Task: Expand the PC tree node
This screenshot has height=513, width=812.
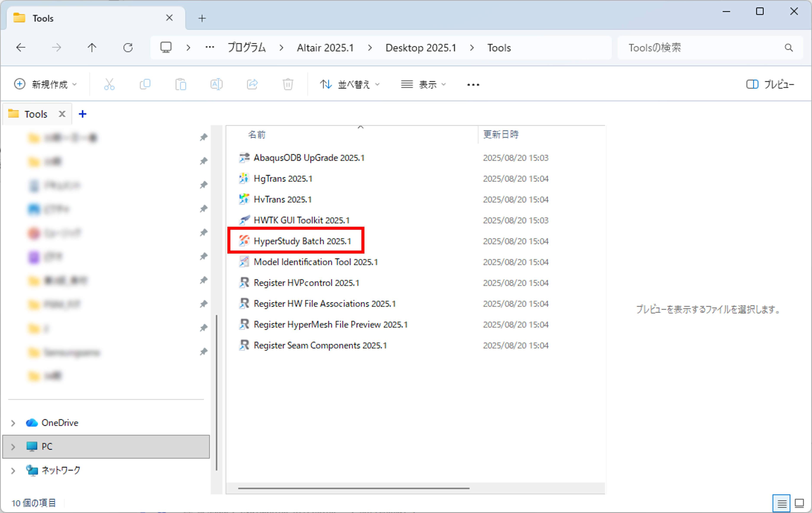Action: click(13, 447)
